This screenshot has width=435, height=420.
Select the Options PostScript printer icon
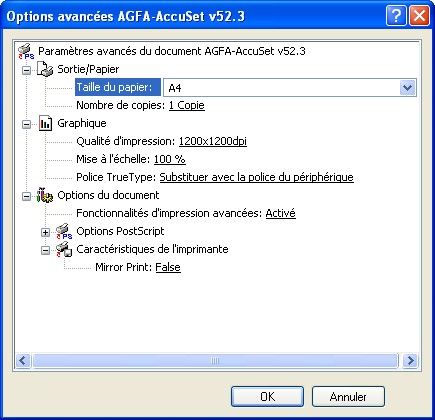pyautogui.click(x=64, y=231)
